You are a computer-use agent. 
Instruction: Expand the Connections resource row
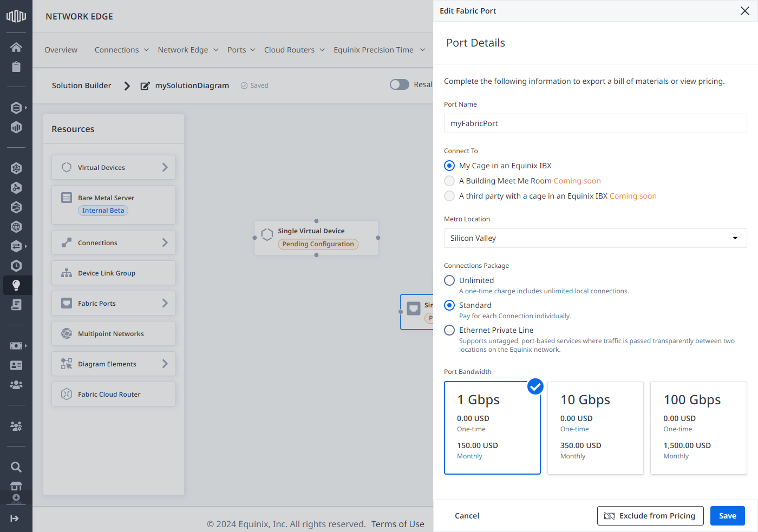pos(114,242)
